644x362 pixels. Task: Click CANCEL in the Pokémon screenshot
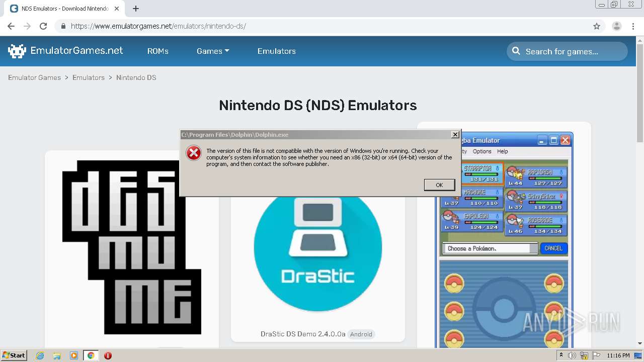(553, 248)
